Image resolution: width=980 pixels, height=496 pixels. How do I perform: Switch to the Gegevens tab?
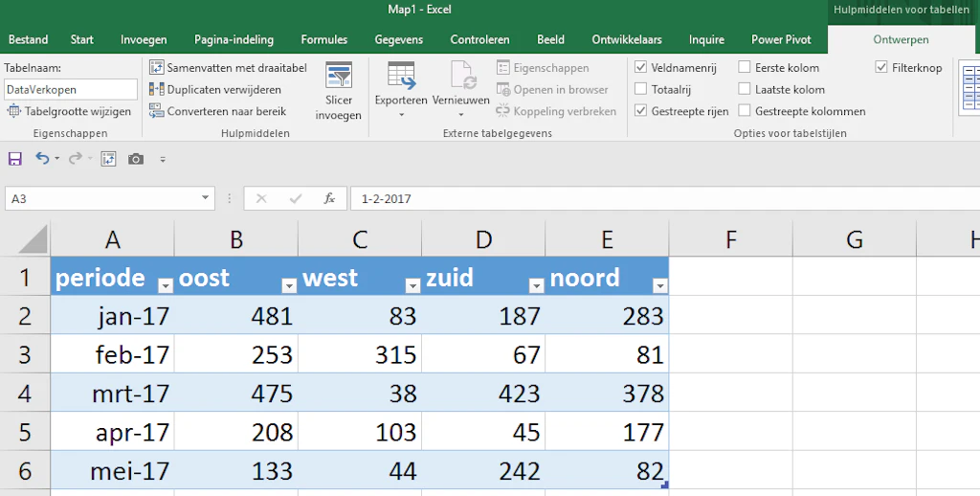(399, 39)
